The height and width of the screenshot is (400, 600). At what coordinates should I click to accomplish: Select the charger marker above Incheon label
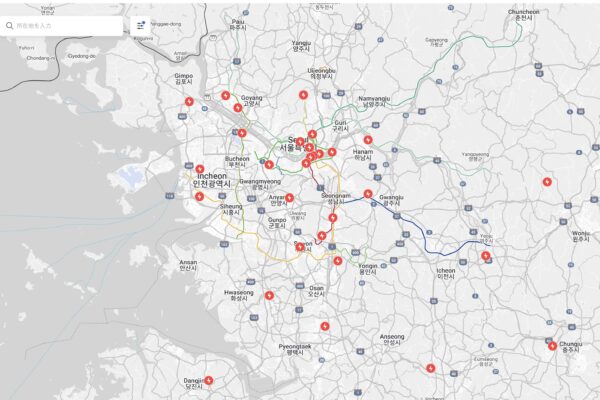click(x=200, y=169)
